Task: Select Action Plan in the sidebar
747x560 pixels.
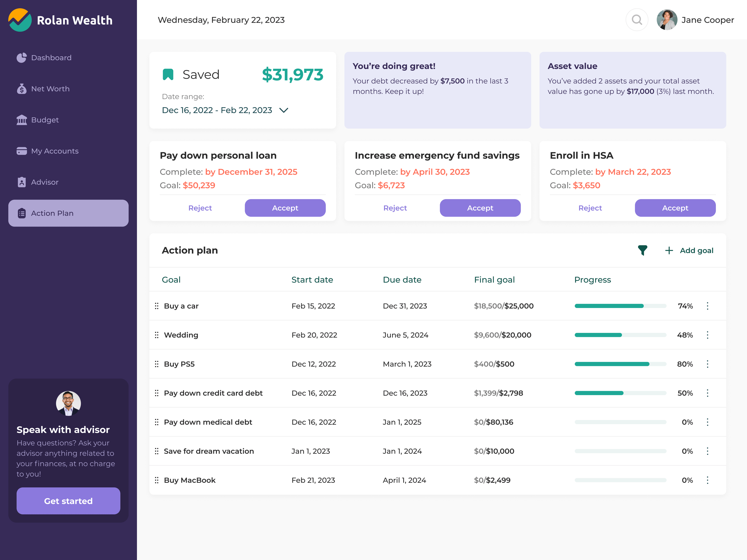Action: click(68, 213)
